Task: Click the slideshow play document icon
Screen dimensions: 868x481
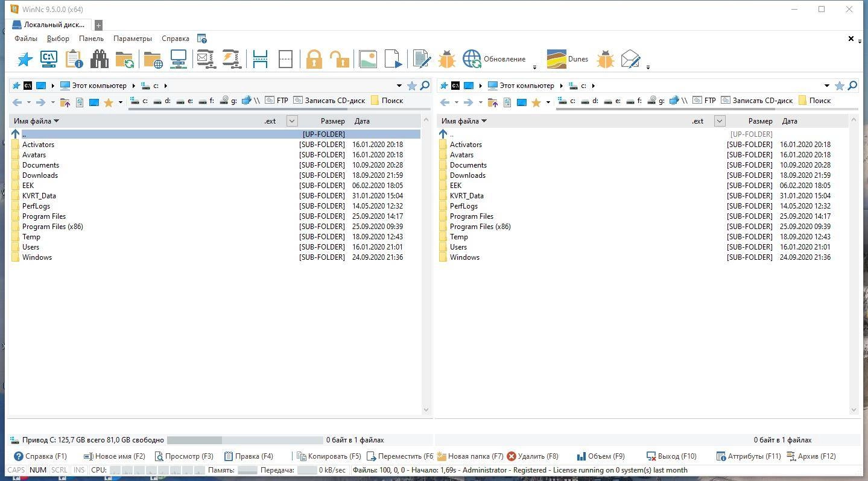Action: click(x=393, y=59)
